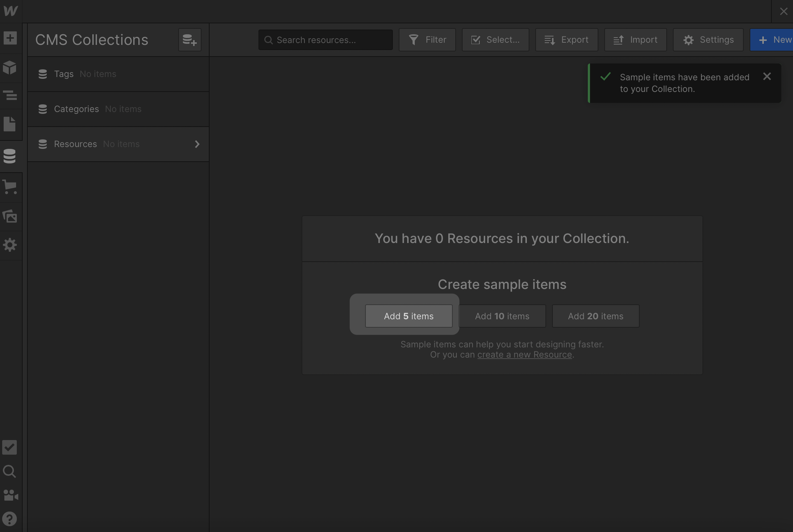Click the Webflow logo

pos(11,11)
